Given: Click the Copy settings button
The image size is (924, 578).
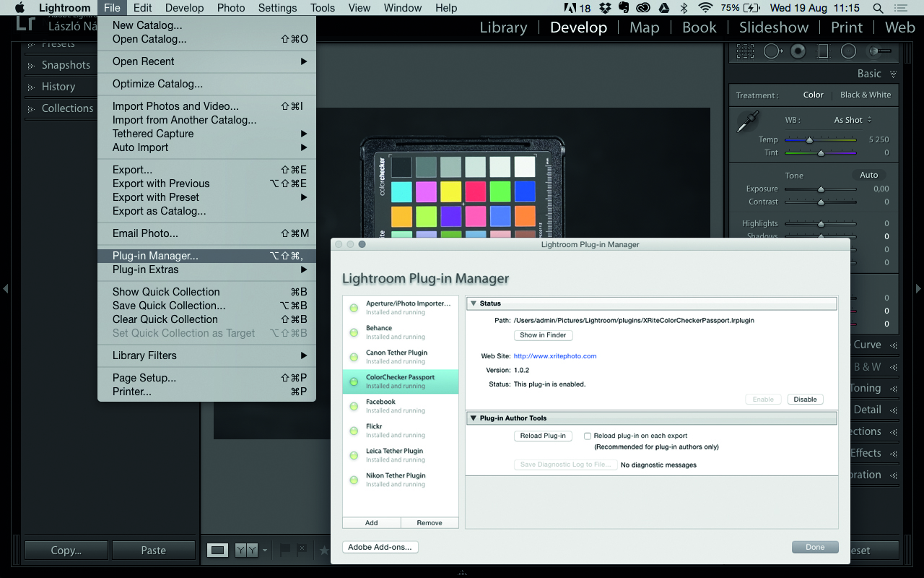Looking at the screenshot, I should 66,551.
